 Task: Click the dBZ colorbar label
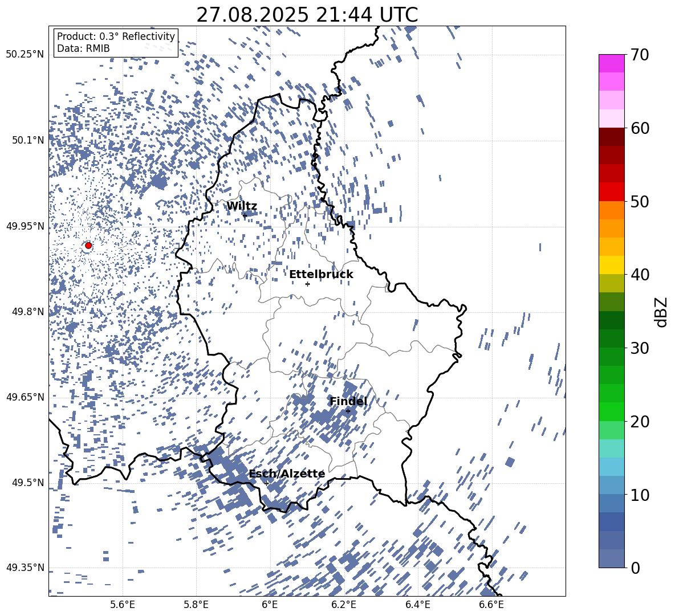pyautogui.click(x=662, y=312)
